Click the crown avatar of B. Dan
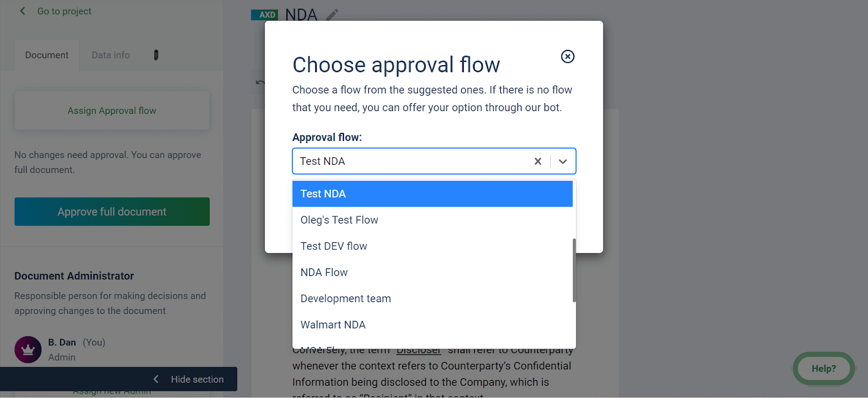Screen dimensions: 868x398 (28, 350)
